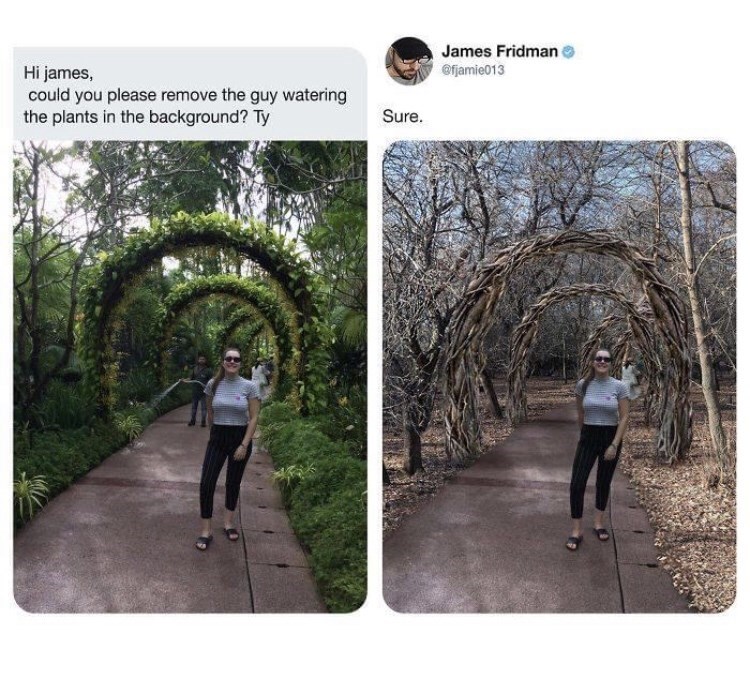Click the woman's striped shirt in right photo
This screenshot has width=750, height=692.
pyautogui.click(x=601, y=401)
